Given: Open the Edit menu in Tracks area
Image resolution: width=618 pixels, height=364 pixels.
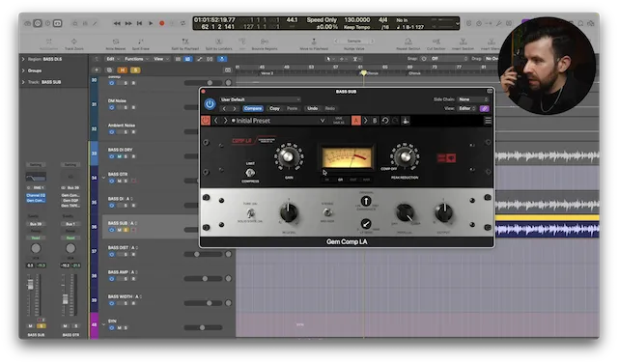Looking at the screenshot, I should click(113, 59).
